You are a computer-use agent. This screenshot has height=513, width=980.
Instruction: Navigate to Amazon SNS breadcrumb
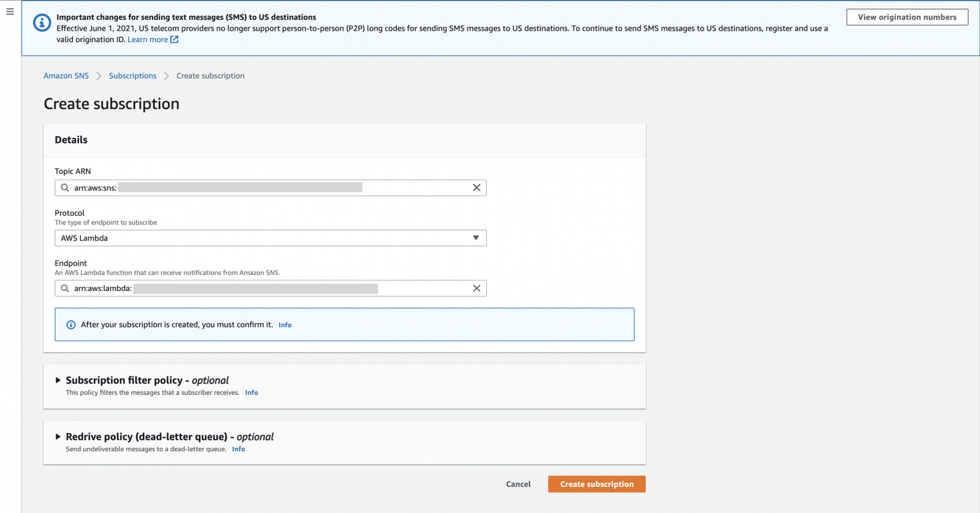[66, 75]
